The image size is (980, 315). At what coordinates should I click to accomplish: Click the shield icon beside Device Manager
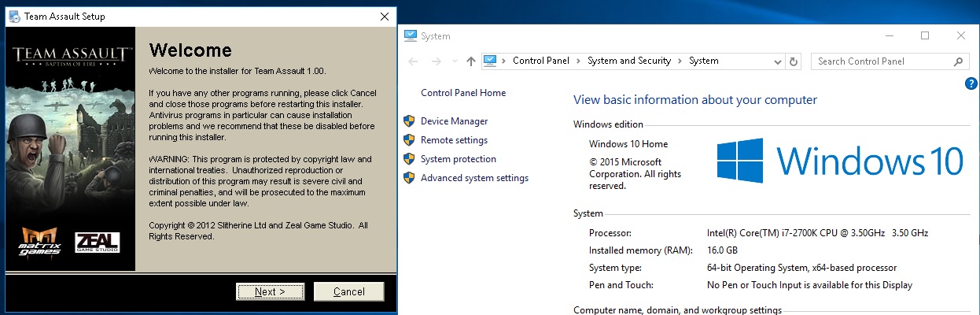click(x=409, y=121)
